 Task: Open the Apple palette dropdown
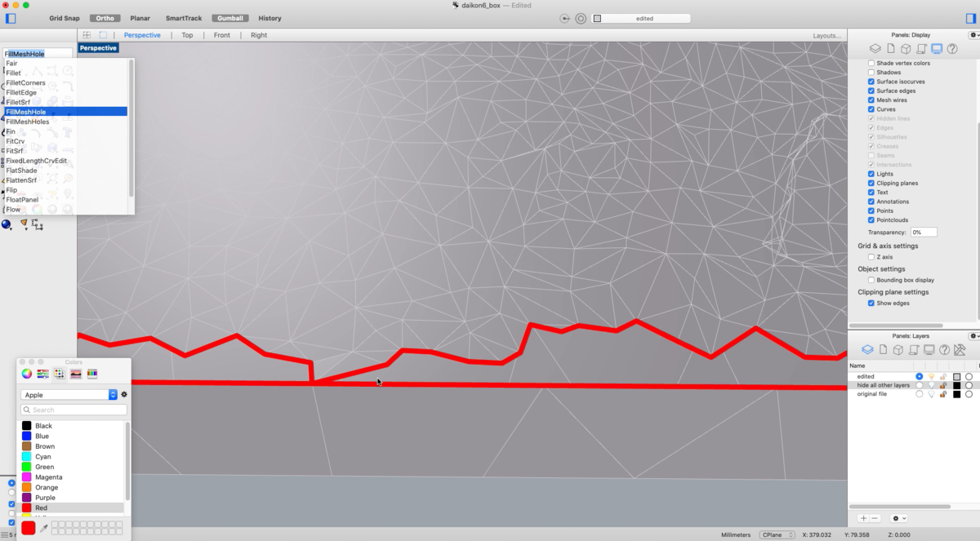pos(69,395)
